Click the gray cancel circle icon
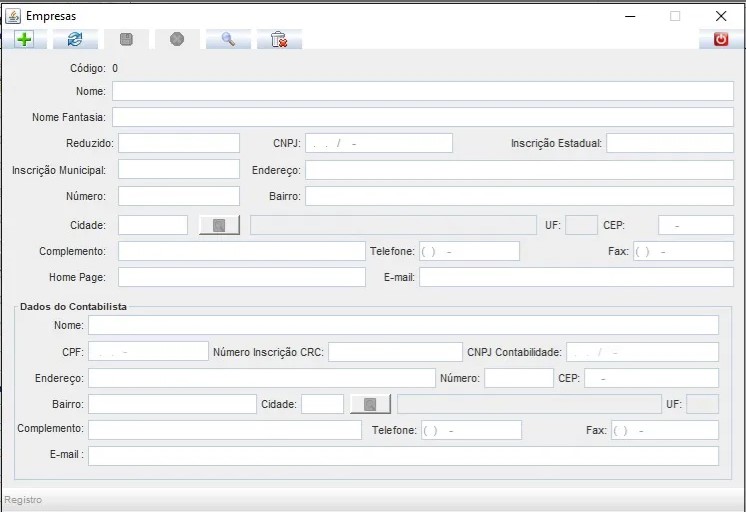This screenshot has width=746, height=512. 177,39
